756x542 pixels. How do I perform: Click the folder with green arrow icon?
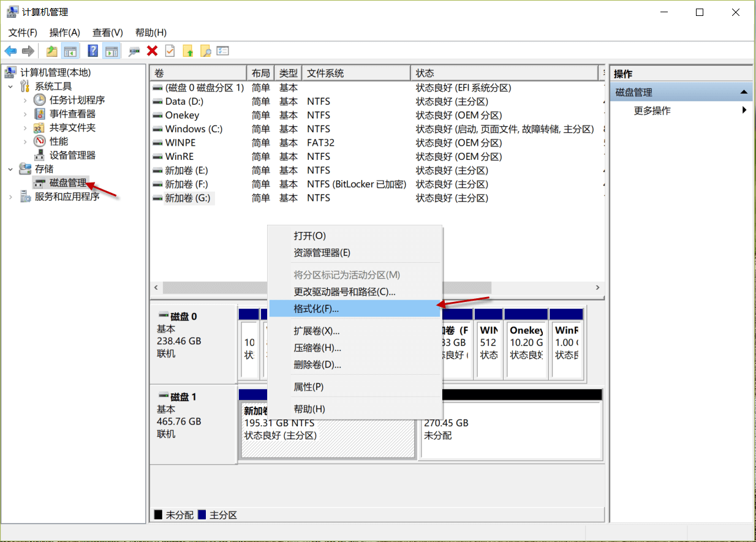click(188, 51)
